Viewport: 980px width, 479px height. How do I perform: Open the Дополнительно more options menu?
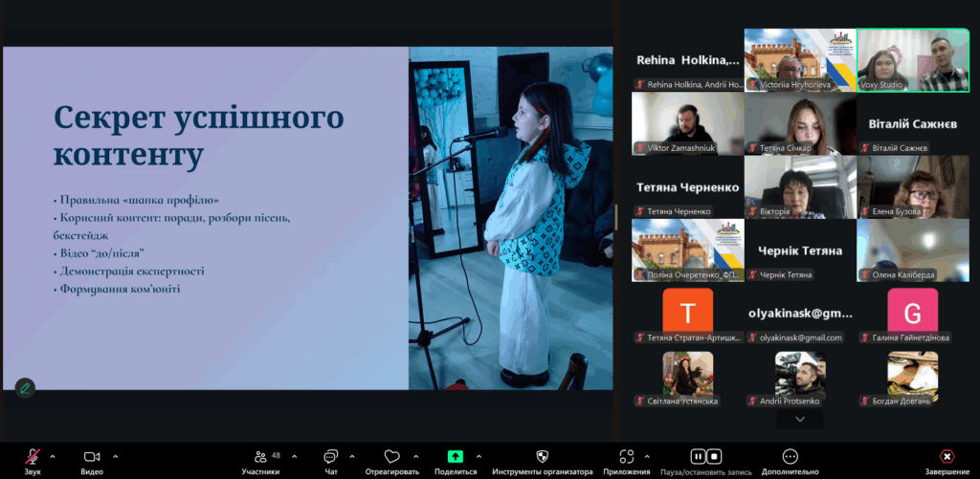click(x=790, y=457)
